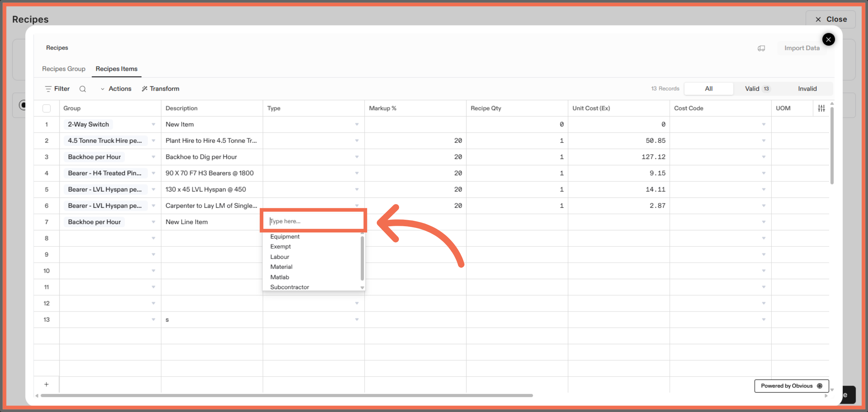This screenshot has height=412, width=868.
Task: Switch to the Recipes Group tab
Action: click(x=64, y=69)
